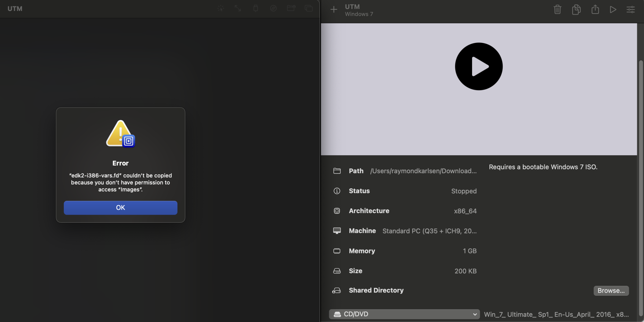Share the Windows 7 VM with the share icon

coord(595,9)
